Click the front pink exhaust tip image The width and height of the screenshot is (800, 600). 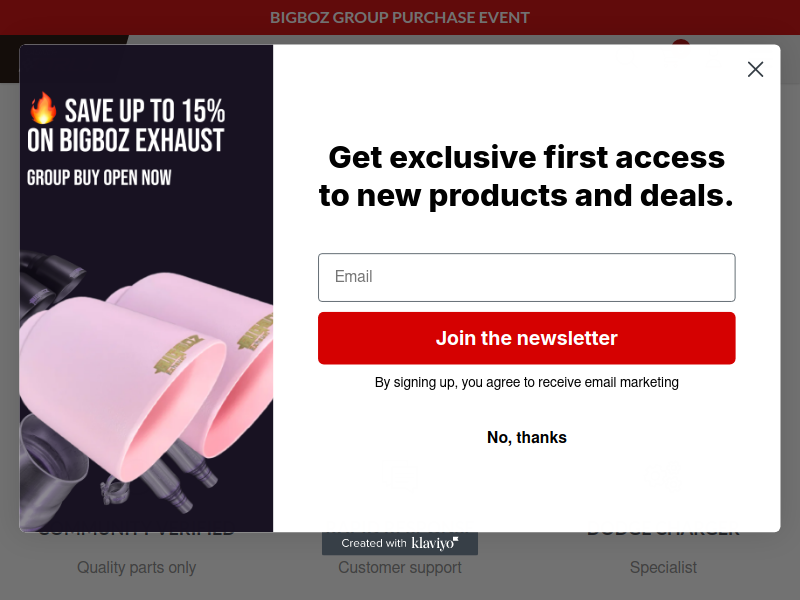tap(122, 388)
